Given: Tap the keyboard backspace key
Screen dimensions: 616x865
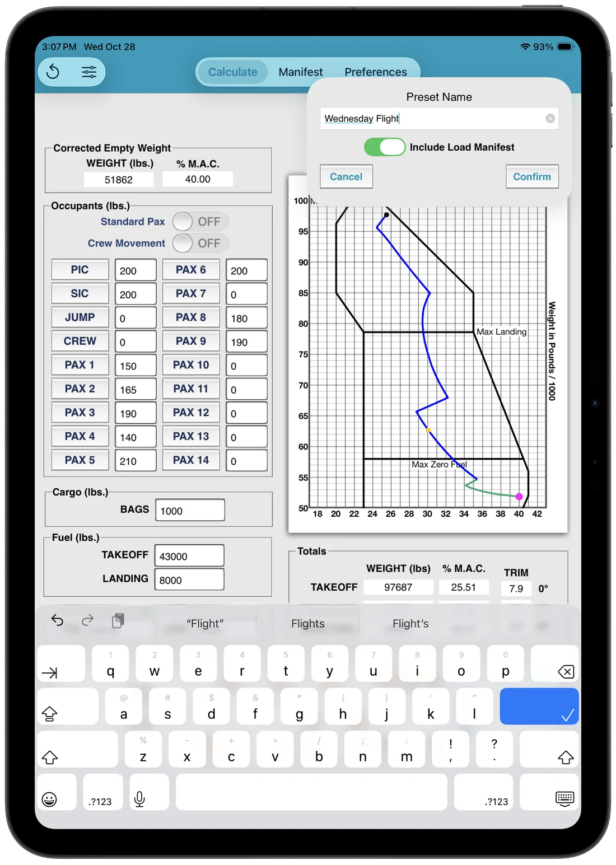Looking at the screenshot, I should [554, 663].
